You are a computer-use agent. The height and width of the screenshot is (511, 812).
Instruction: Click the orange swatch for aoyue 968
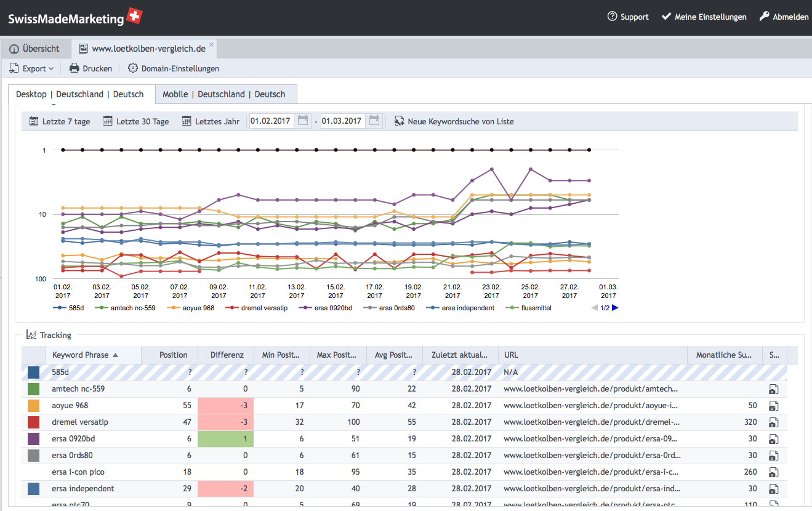click(x=34, y=406)
